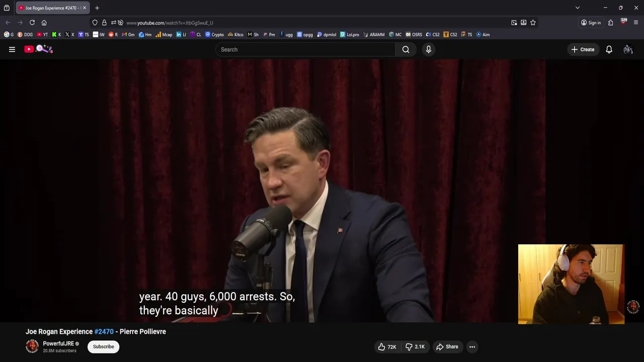Subscribe to PowerfulJRE channel
Viewport: 644px width, 362px height.
[103, 346]
